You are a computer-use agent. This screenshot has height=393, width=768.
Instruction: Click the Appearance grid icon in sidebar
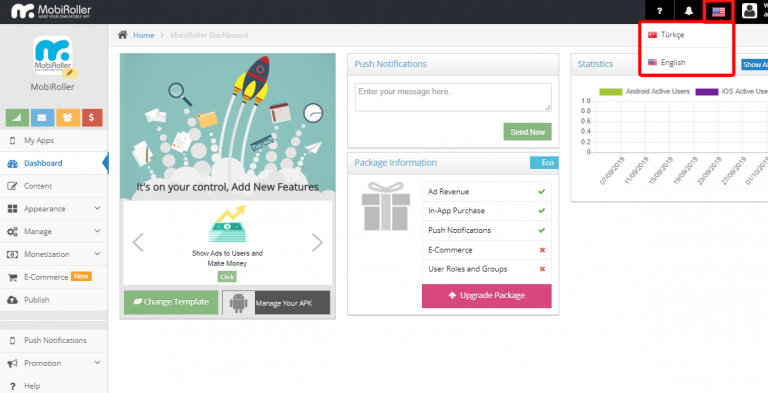click(13, 209)
